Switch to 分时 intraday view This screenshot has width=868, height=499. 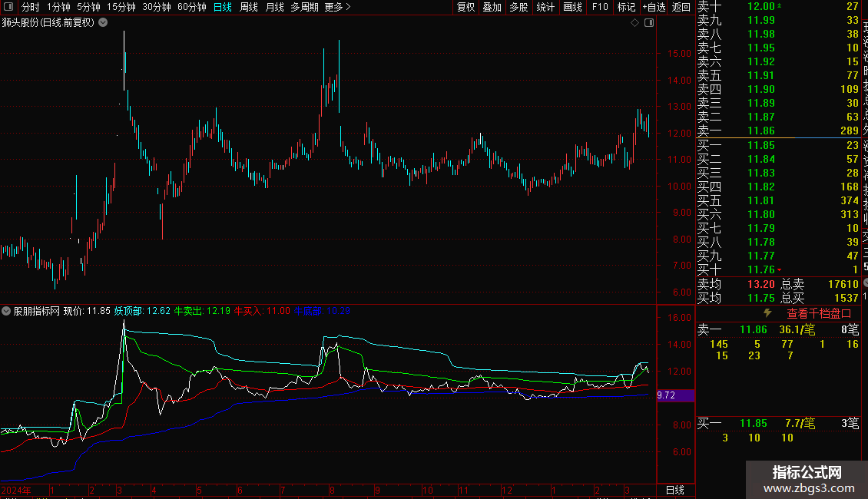31,7
